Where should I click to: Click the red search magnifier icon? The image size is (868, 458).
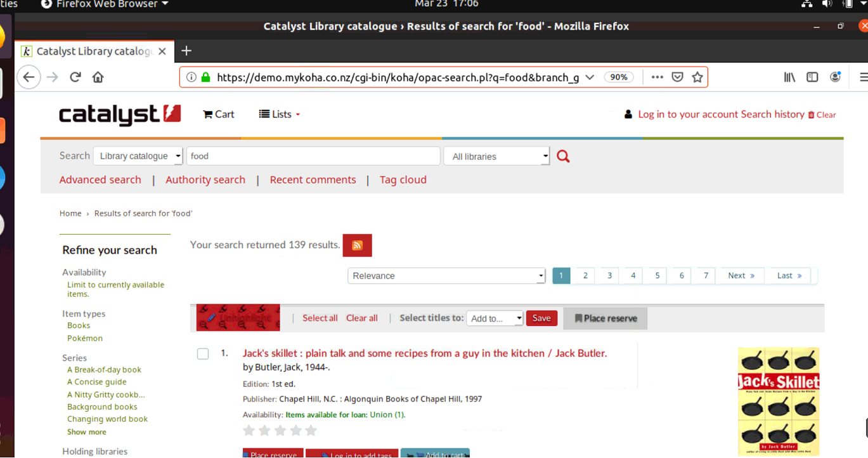[563, 156]
